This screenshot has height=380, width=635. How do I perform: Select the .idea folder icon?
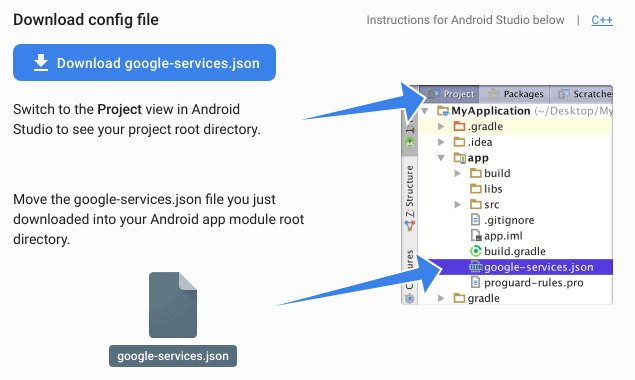pyautogui.click(x=459, y=142)
